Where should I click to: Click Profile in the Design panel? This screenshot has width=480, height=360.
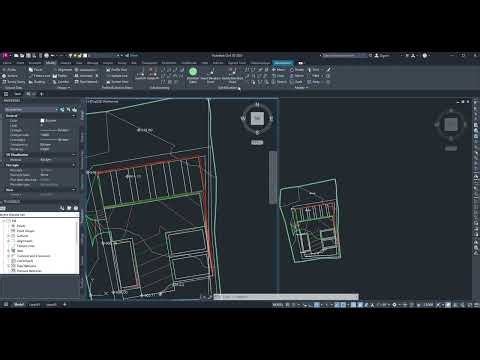click(60, 76)
